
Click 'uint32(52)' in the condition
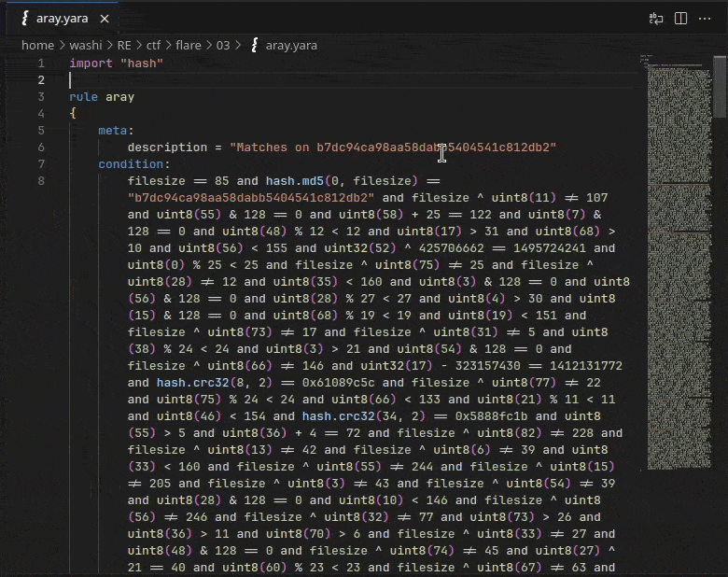click(x=360, y=248)
